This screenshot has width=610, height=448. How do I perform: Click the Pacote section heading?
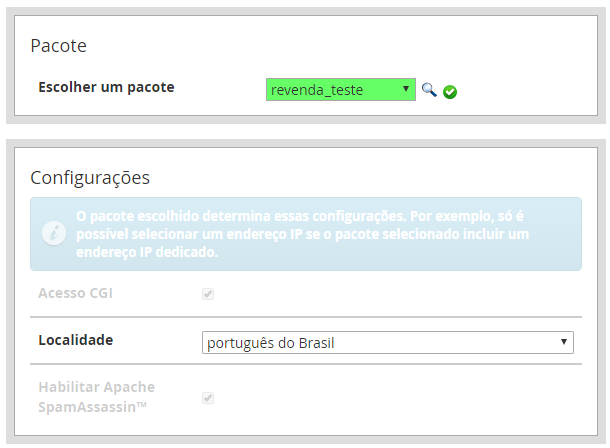point(58,46)
